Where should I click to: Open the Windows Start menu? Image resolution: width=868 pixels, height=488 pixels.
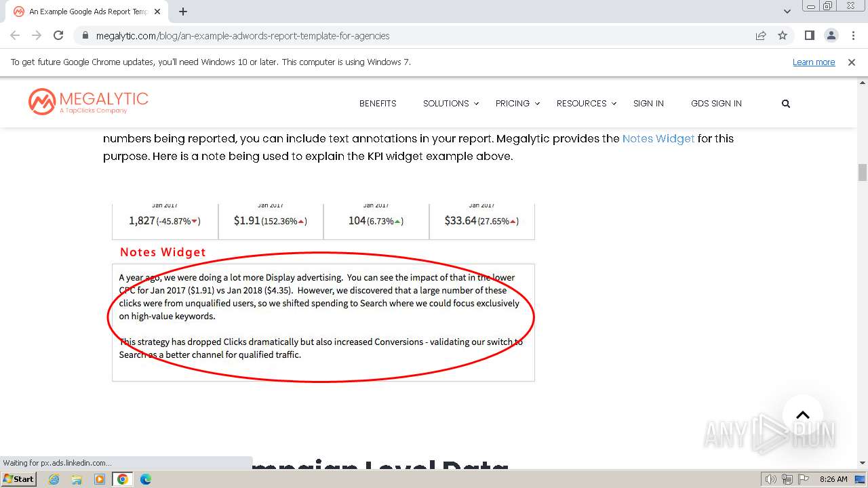point(18,479)
